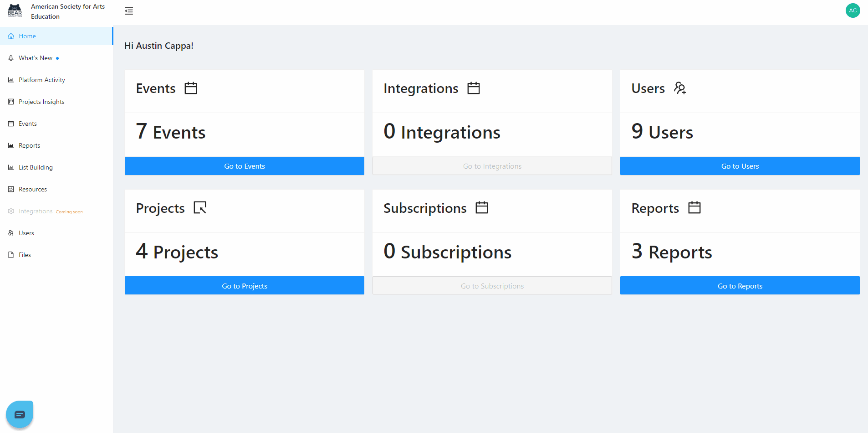
Task: Click the Events card heading text
Action: 156,88
